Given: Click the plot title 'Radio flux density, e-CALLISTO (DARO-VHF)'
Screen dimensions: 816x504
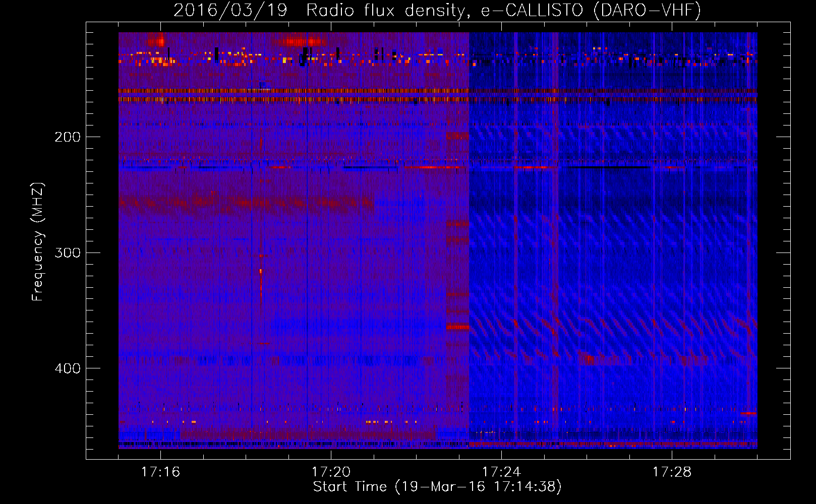Looking at the screenshot, I should point(503,10).
